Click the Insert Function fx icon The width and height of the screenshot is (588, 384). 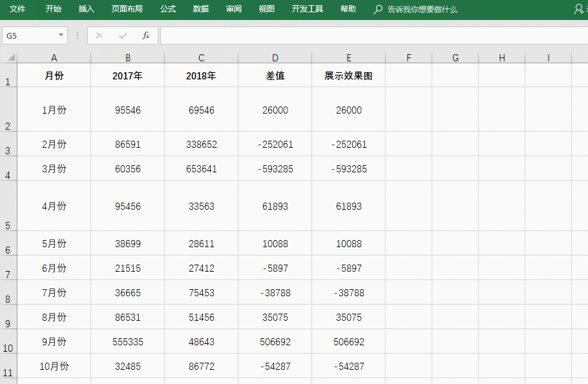pos(146,35)
